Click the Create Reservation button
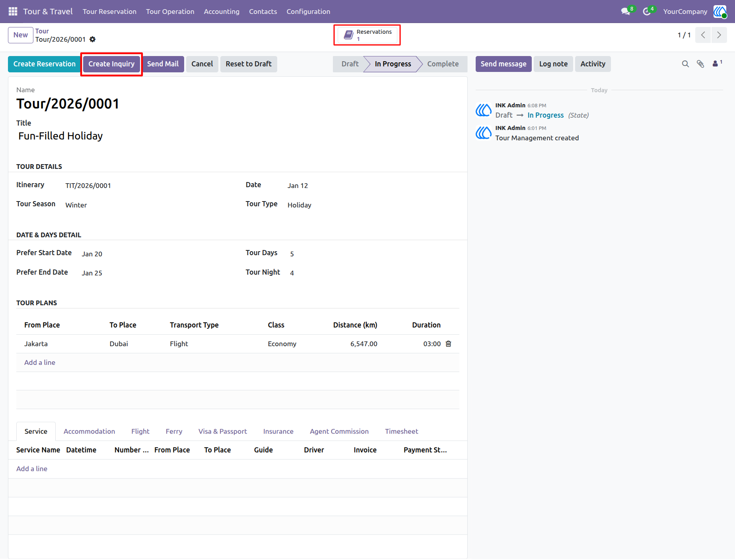Viewport: 735px width, 560px height. (x=45, y=64)
